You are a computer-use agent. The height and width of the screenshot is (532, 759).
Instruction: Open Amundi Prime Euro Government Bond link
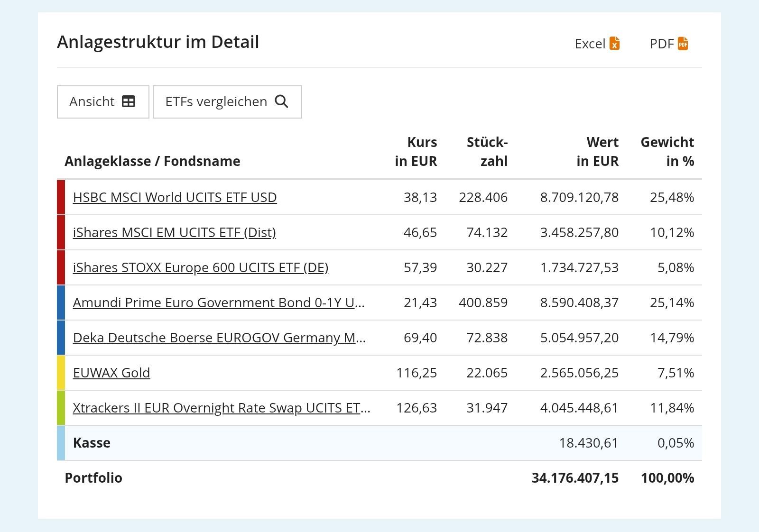click(218, 303)
